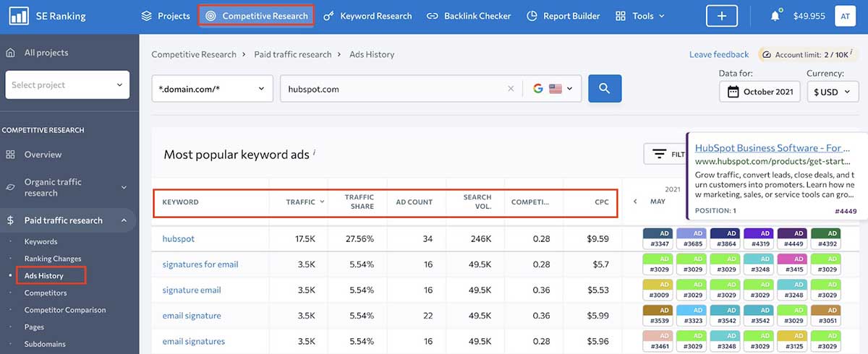Sort by the KEYWORD column header
Image resolution: width=868 pixels, height=354 pixels.
(180, 202)
